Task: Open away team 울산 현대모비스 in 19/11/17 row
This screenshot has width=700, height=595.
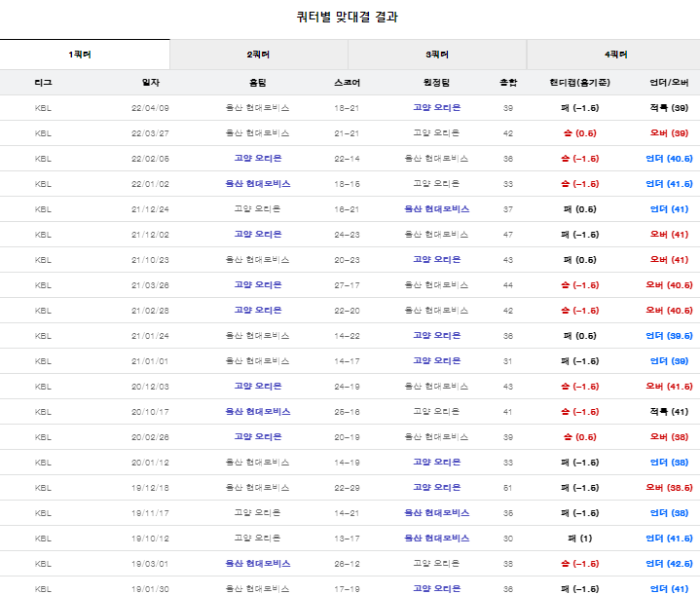Action: (x=436, y=513)
